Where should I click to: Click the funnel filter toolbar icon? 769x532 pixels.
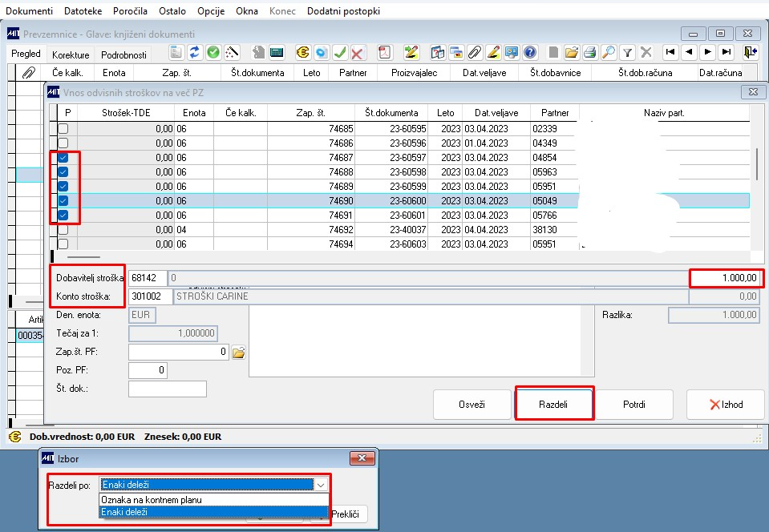pyautogui.click(x=628, y=53)
